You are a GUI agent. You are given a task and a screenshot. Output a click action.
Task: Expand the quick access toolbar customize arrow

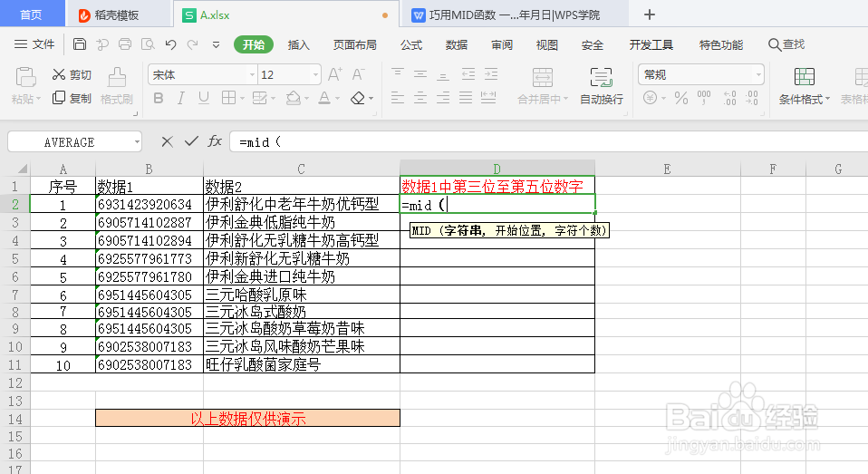coord(216,44)
